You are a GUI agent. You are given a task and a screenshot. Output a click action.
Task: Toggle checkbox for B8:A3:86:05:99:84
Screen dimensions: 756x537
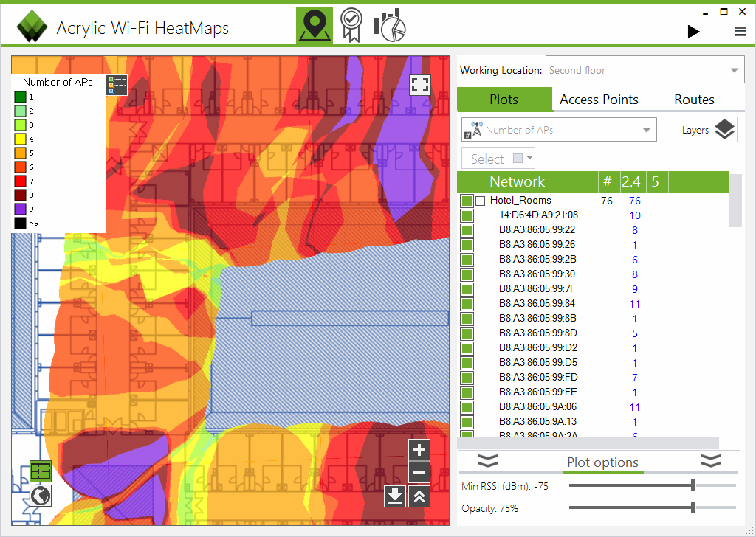[467, 304]
